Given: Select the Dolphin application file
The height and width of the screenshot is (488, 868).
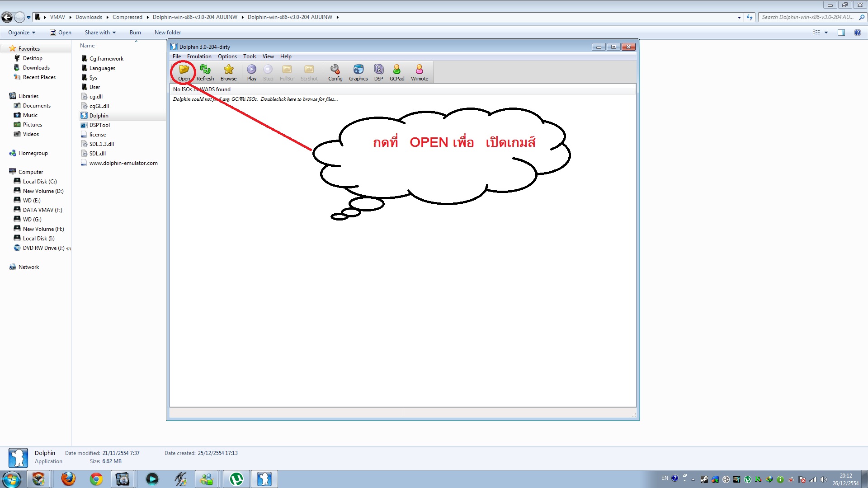Looking at the screenshot, I should pyautogui.click(x=99, y=116).
